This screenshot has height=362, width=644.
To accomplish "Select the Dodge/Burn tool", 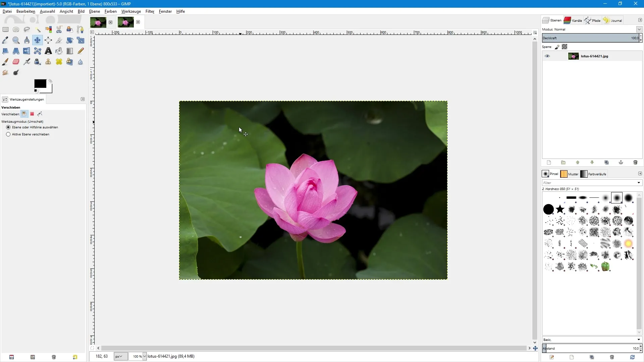I will 16,72.
